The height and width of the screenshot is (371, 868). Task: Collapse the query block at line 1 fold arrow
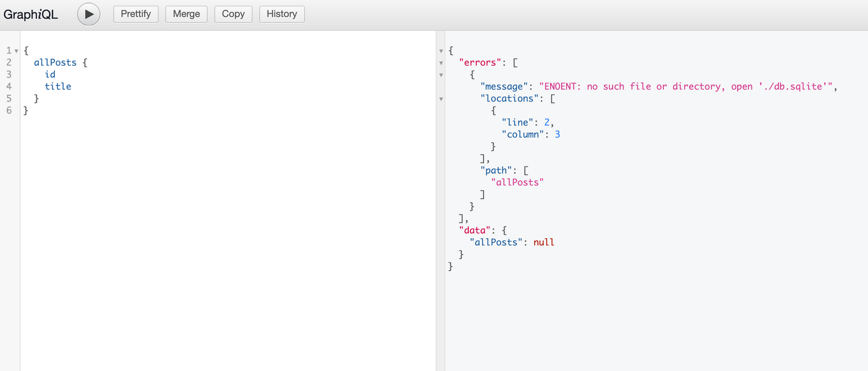(16, 51)
